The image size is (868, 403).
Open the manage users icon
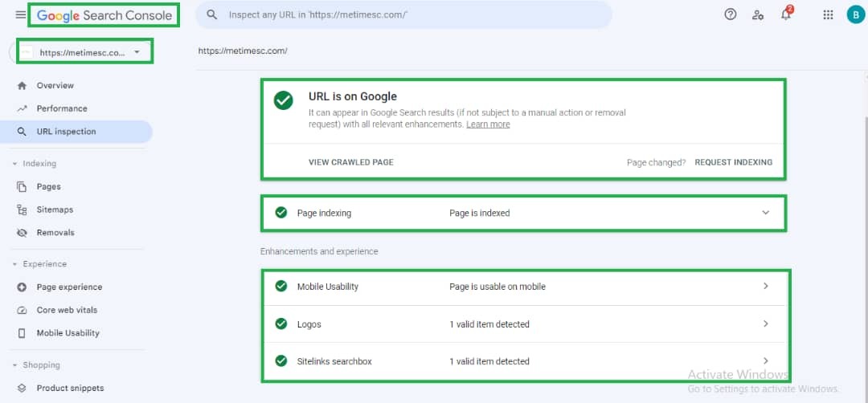click(x=757, y=14)
